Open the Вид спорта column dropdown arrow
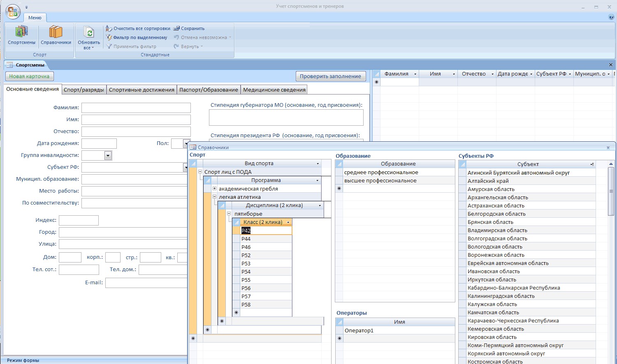 pyautogui.click(x=318, y=164)
